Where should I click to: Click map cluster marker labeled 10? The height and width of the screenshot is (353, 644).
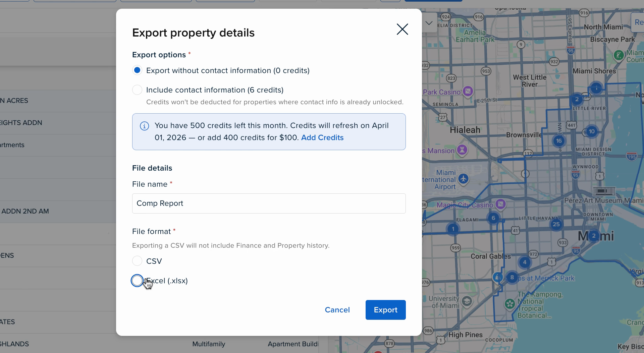pyautogui.click(x=592, y=131)
